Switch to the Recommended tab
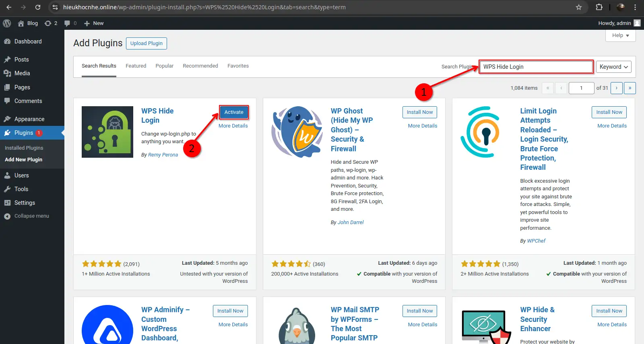The image size is (644, 344). (x=200, y=66)
